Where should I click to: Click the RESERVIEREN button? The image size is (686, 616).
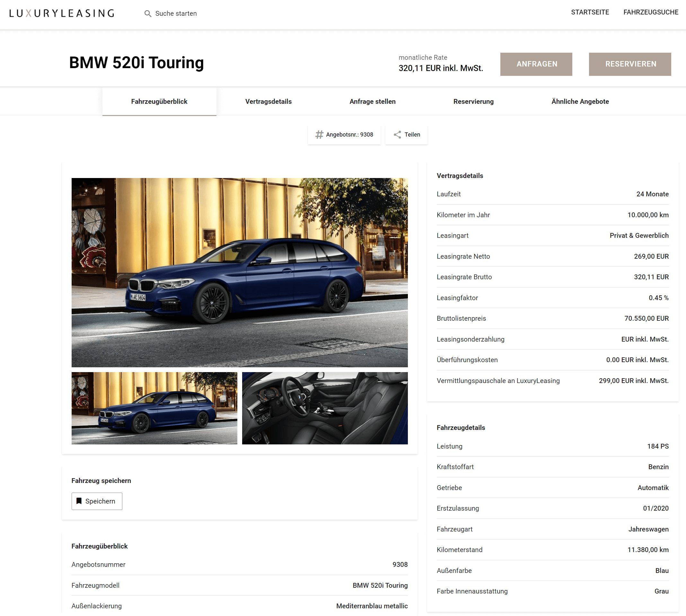click(x=630, y=64)
